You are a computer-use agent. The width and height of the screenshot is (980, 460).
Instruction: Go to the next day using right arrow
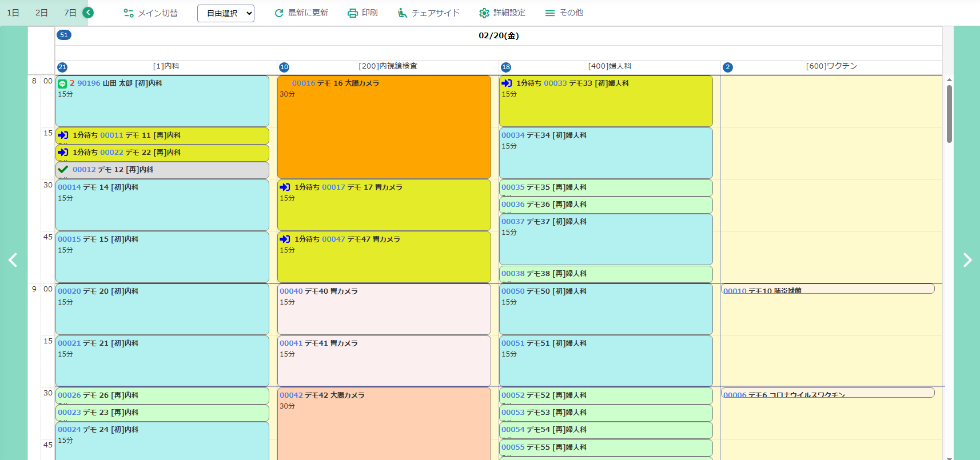click(967, 260)
